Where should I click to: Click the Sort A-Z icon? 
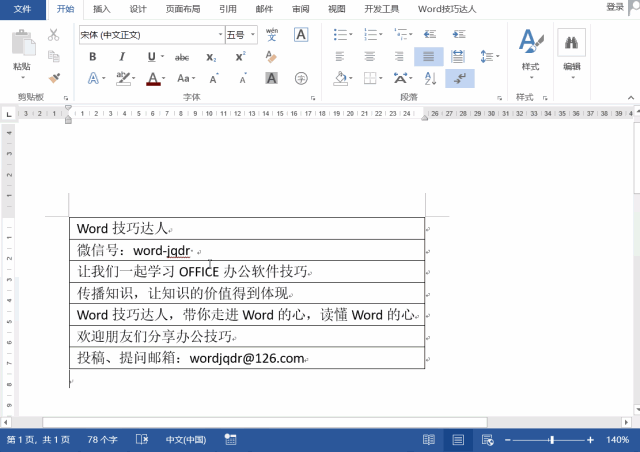tap(430, 78)
